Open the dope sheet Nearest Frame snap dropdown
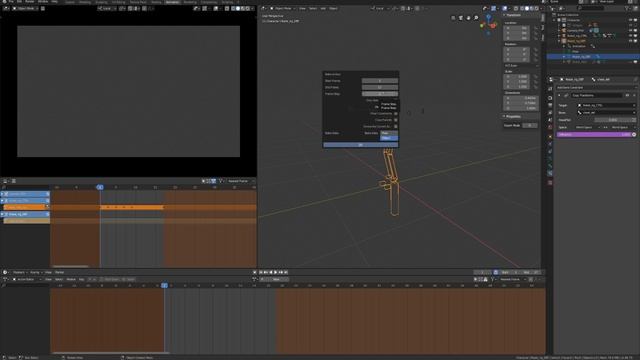The image size is (640, 360). tap(512, 279)
